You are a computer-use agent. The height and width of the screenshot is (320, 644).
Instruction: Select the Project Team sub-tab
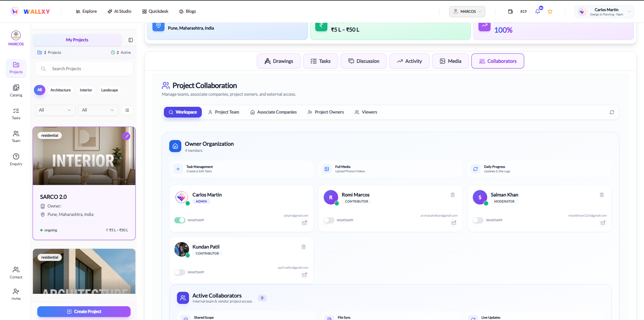click(x=224, y=112)
